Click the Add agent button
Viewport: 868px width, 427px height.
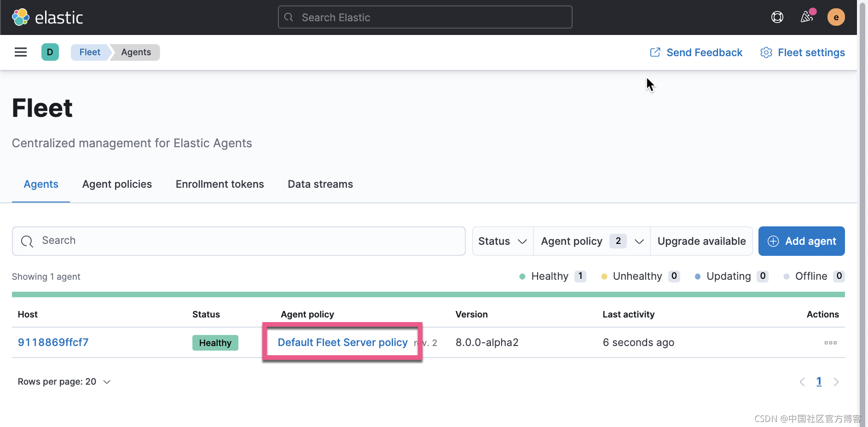(x=801, y=241)
